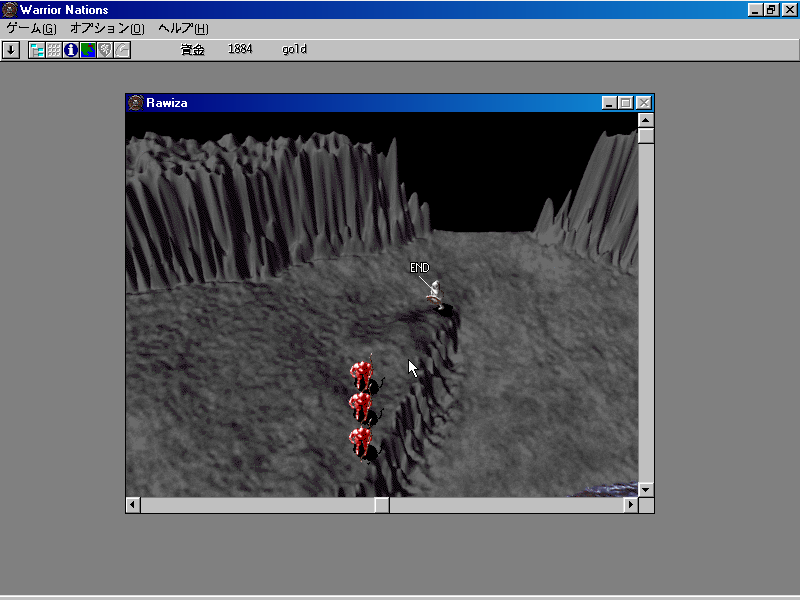Minimize the Rawiza window
The width and height of the screenshot is (800, 600).
click(609, 103)
